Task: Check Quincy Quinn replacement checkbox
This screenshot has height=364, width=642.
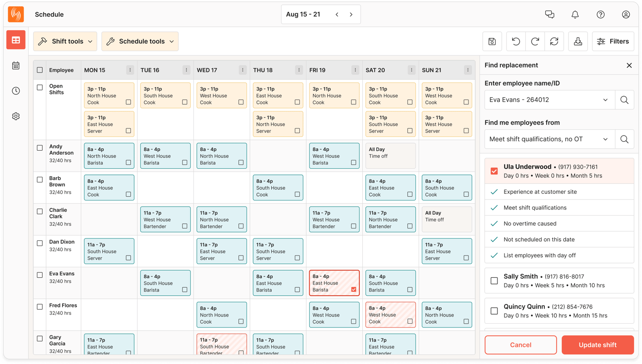Action: pyautogui.click(x=494, y=311)
